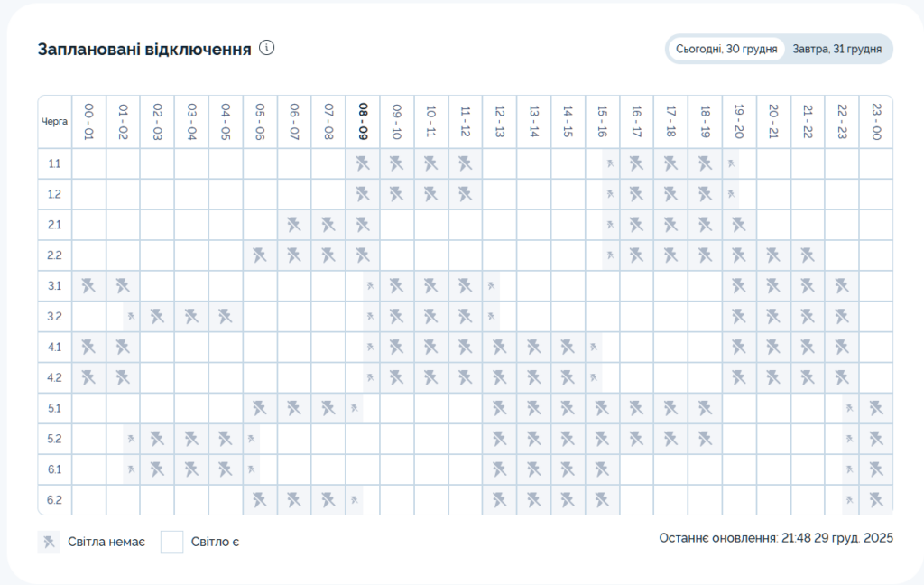Click outage icon for queue 2.2 at 05-06
The image size is (924, 585).
(260, 255)
